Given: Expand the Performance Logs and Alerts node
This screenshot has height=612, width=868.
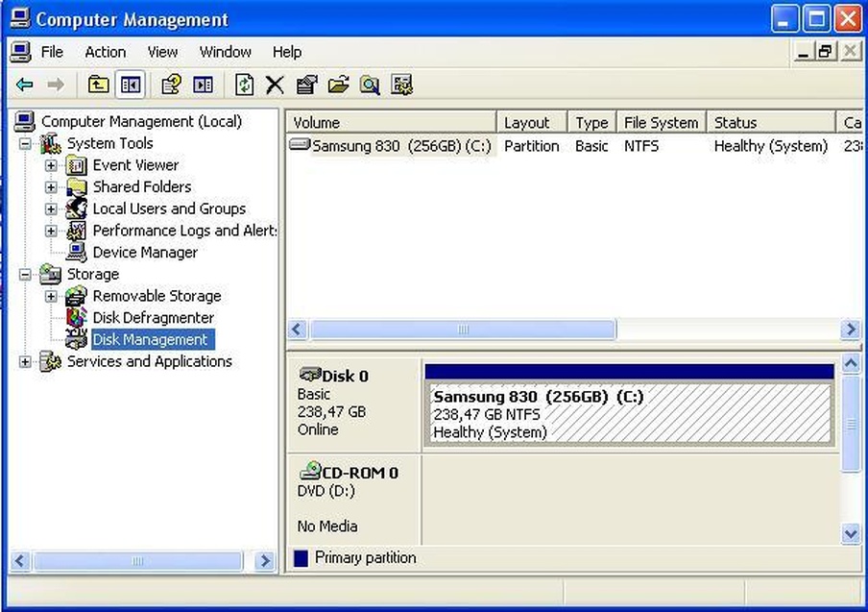Looking at the screenshot, I should tap(51, 231).
